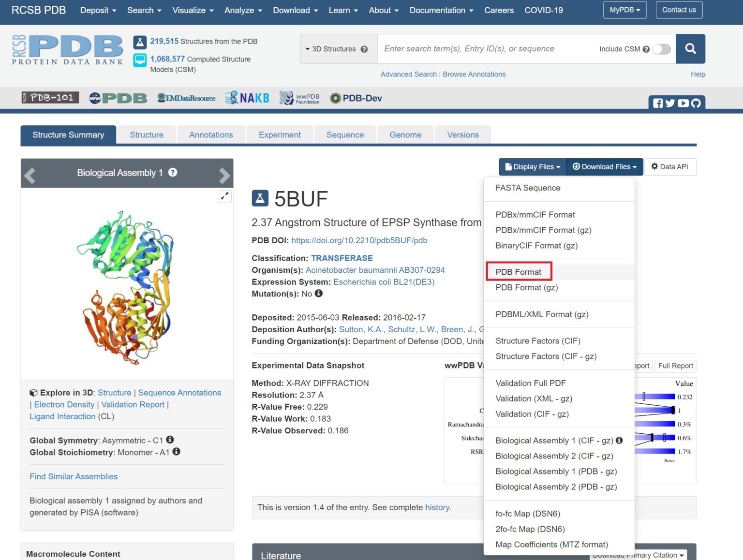The image size is (743, 560).
Task: Open the RCSB GitHub icon
Action: coord(696,103)
